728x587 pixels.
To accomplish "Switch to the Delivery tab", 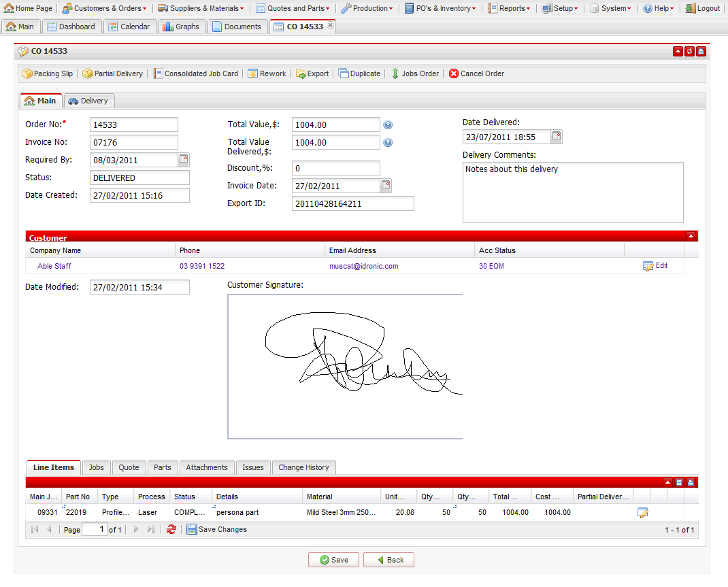I will [x=88, y=101].
